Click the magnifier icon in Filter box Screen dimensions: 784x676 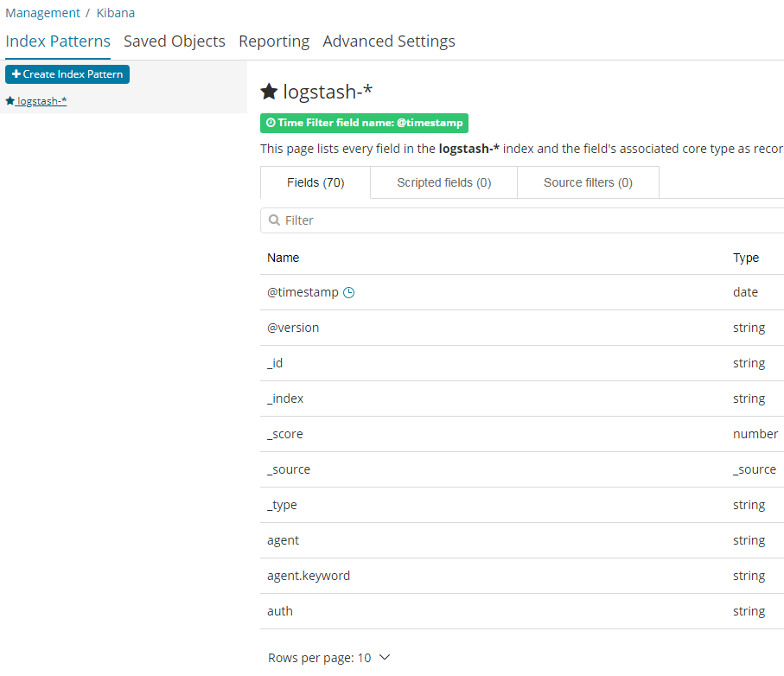pyautogui.click(x=274, y=220)
